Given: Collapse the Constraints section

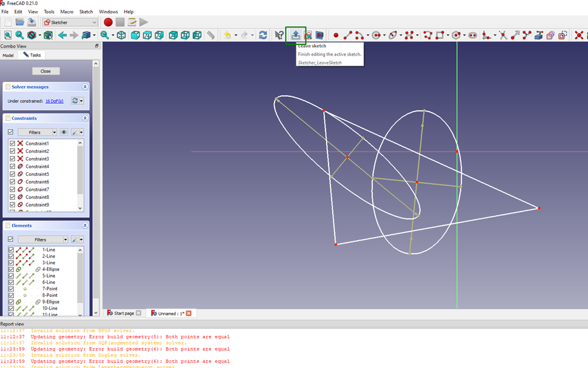Looking at the screenshot, I should [x=85, y=118].
